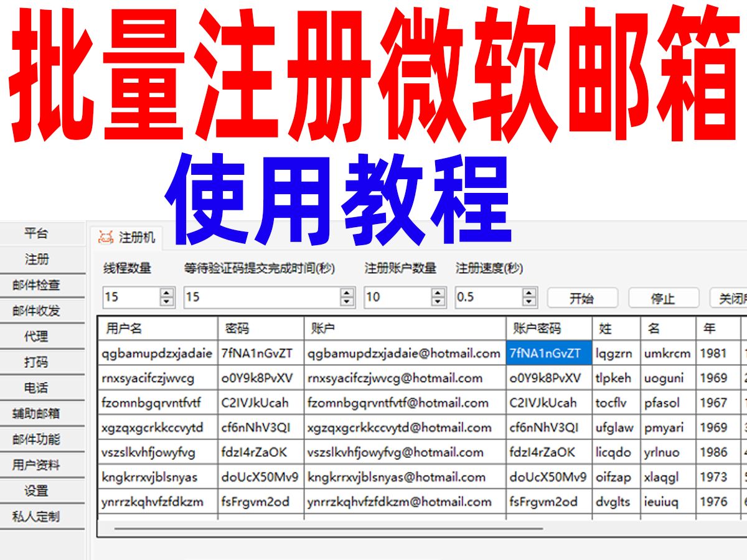The image size is (747, 560).
Task: Select password cell fdzI4rZaOK
Action: pyautogui.click(x=261, y=452)
